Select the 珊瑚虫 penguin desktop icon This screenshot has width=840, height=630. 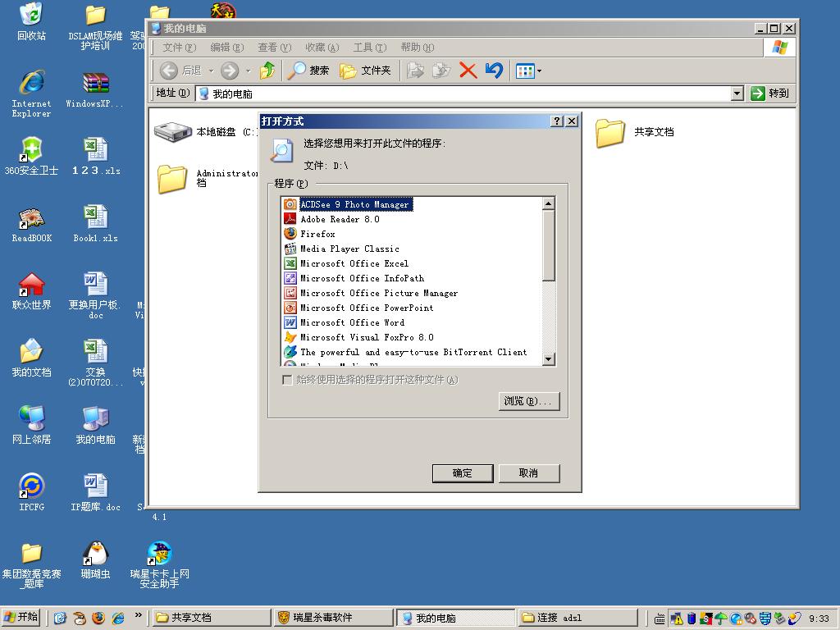[x=95, y=559]
